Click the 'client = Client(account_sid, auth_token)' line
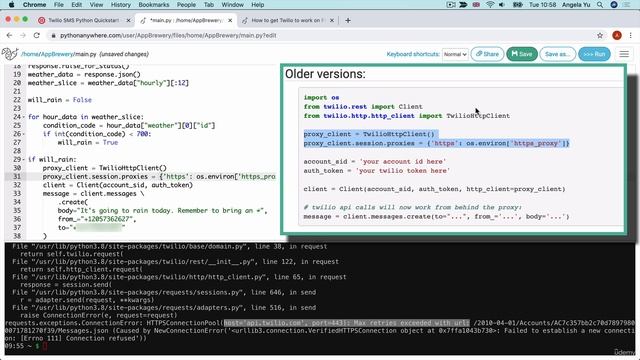The image size is (640, 360). pos(118,185)
